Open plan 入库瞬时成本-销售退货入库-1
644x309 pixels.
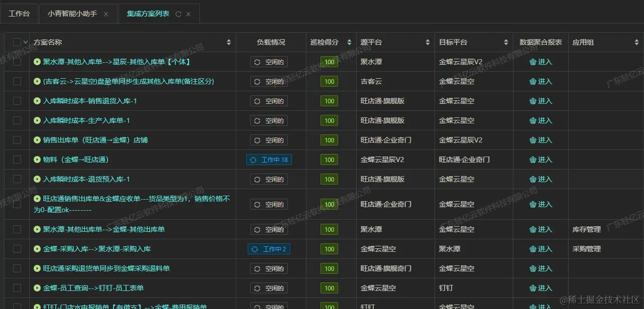pos(90,101)
